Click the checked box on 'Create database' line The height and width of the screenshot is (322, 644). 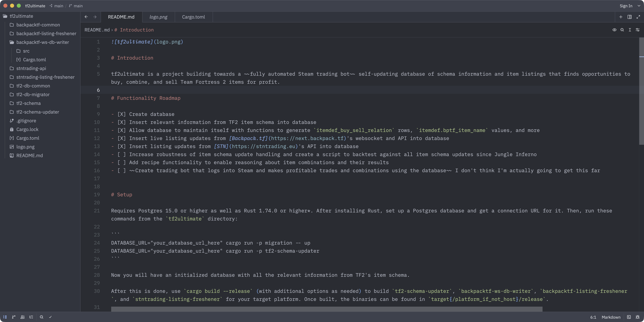pos(122,114)
